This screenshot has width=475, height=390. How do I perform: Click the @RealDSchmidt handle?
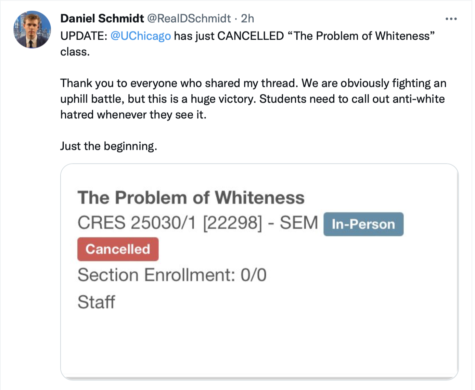coord(189,18)
